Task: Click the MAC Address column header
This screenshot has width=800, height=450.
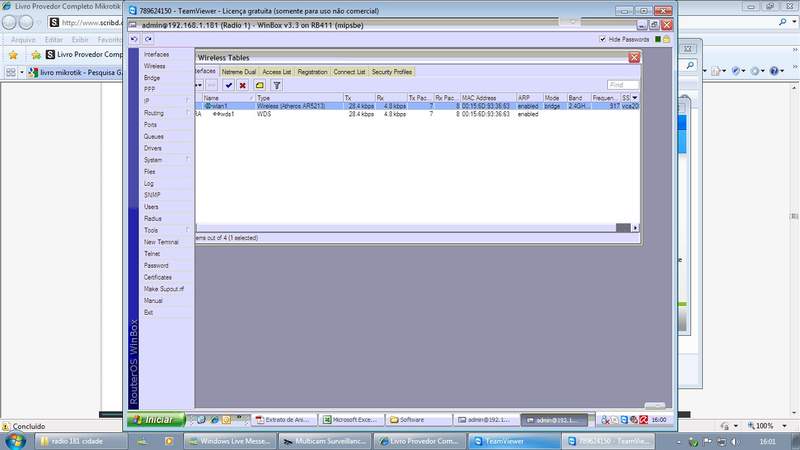Action: pyautogui.click(x=488, y=97)
